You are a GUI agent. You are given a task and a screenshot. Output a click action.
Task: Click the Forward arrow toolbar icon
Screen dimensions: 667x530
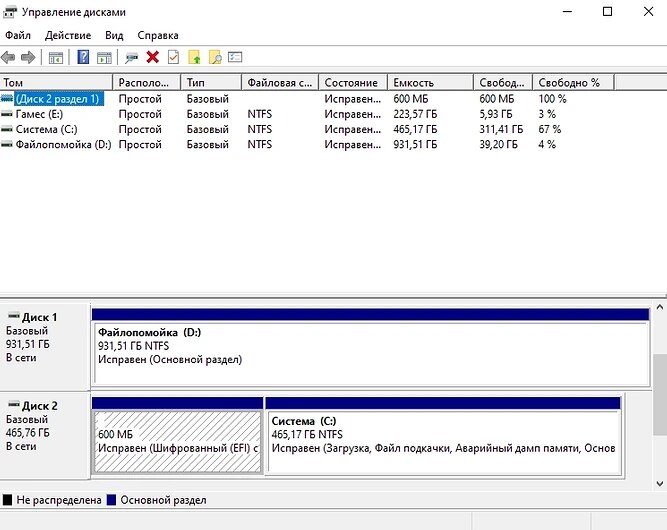coord(28,57)
